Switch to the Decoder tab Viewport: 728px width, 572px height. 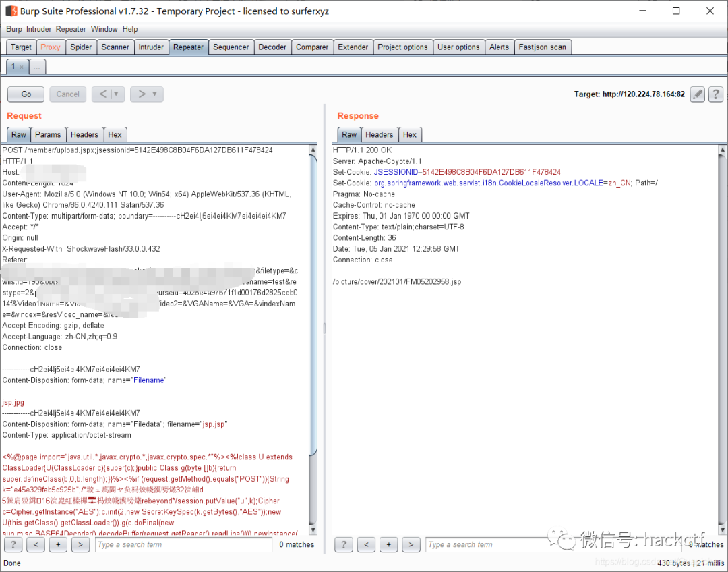(x=272, y=47)
